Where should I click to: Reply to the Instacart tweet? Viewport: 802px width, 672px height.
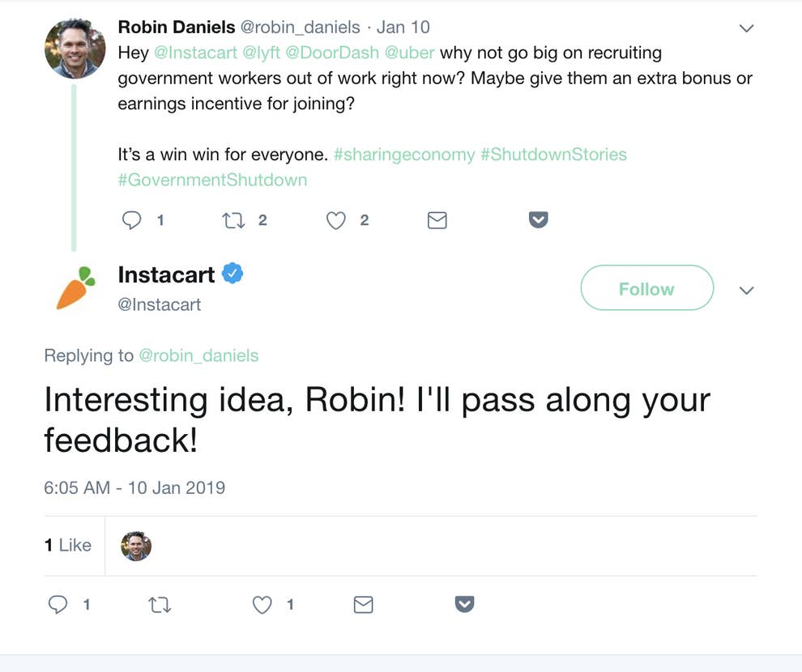58,604
